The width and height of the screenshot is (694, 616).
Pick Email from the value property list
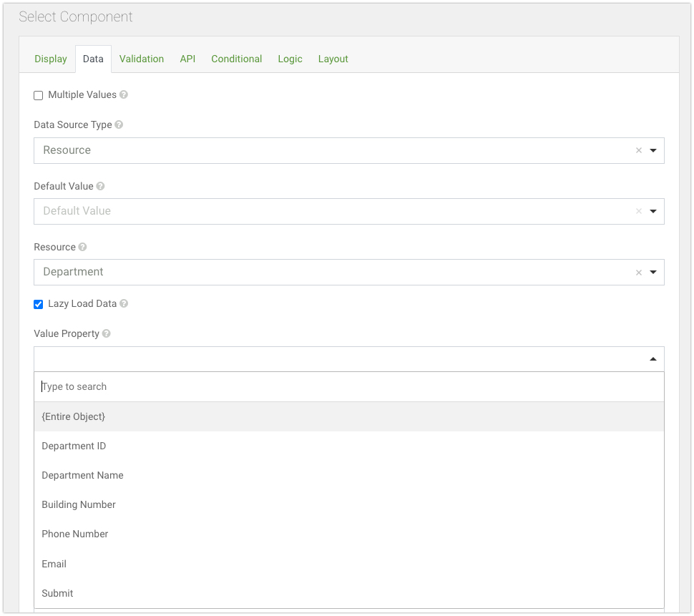point(54,564)
